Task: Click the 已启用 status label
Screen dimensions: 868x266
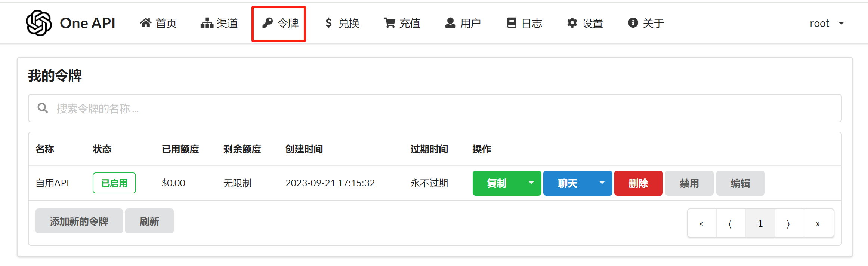Action: coord(114,183)
